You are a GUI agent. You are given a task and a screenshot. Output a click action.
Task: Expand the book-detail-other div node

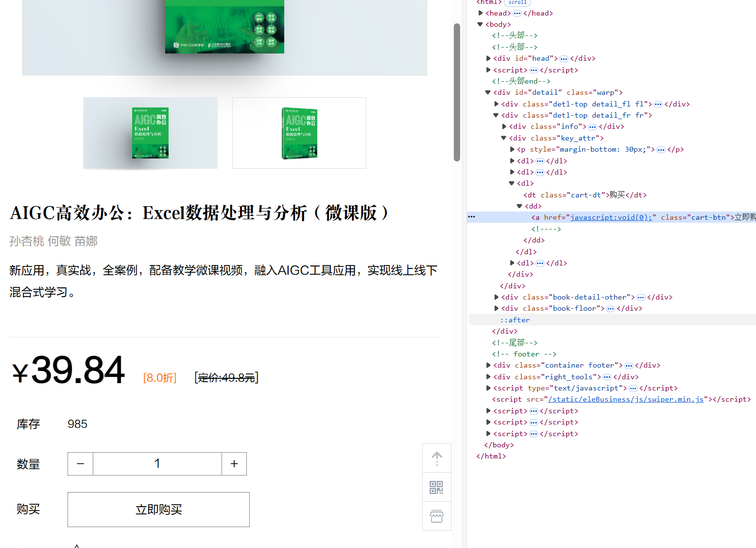pos(496,297)
